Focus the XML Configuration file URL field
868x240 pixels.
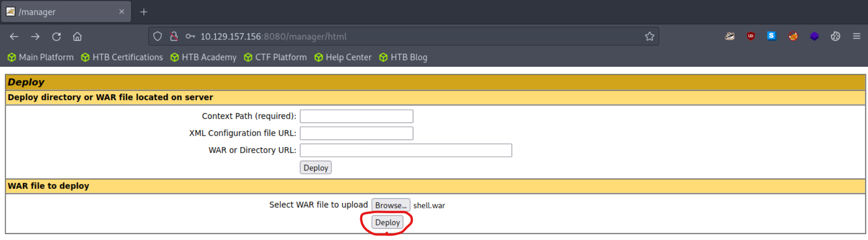356,133
